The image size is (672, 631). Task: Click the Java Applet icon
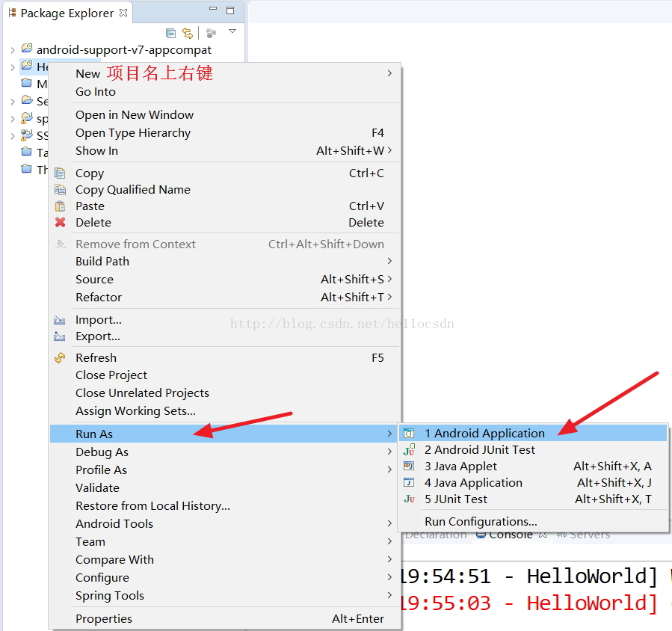(410, 466)
